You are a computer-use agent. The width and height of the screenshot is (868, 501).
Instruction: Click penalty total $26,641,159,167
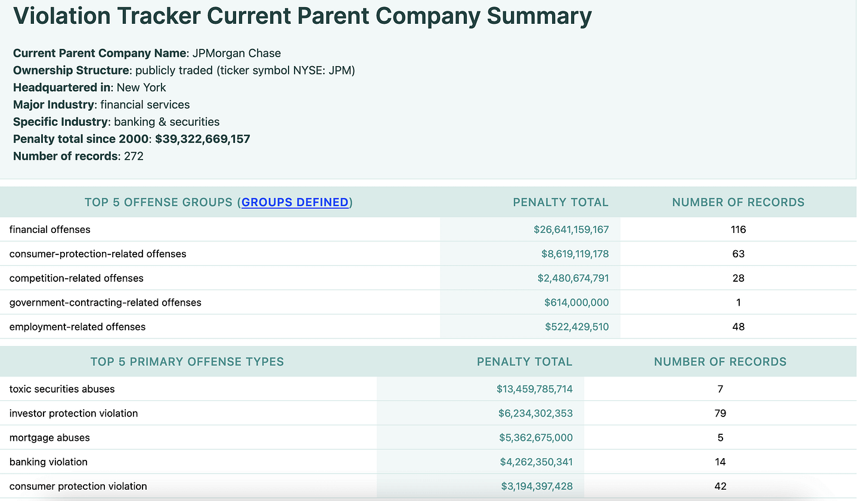(571, 229)
